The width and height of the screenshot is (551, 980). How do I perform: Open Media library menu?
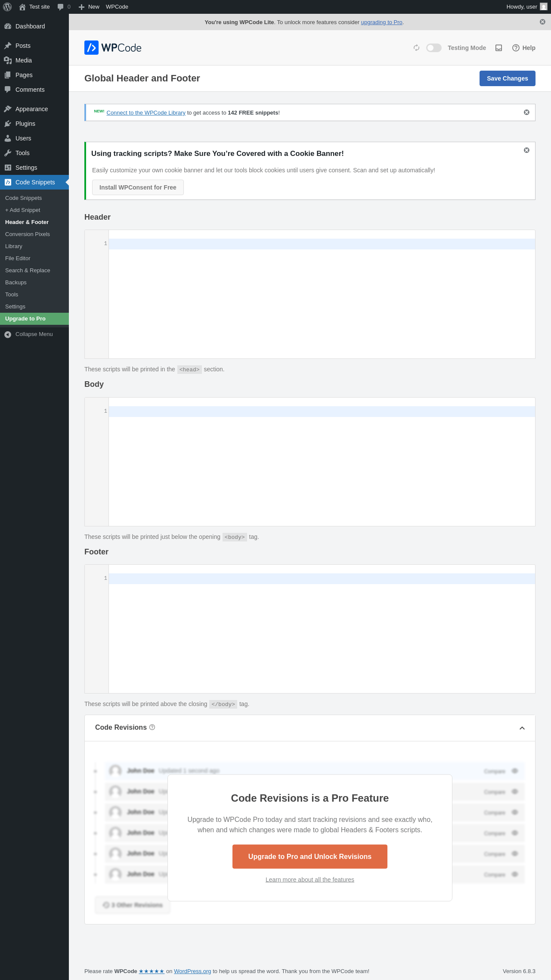coord(34,60)
